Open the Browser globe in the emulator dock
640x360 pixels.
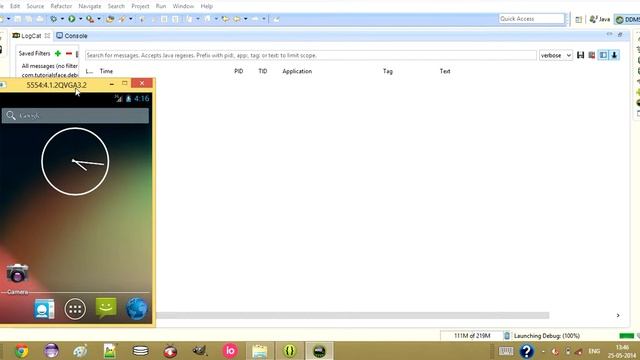coord(137,309)
